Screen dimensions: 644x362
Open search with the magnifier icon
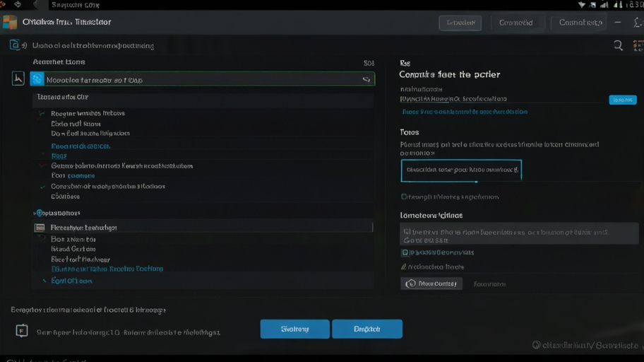(618, 45)
